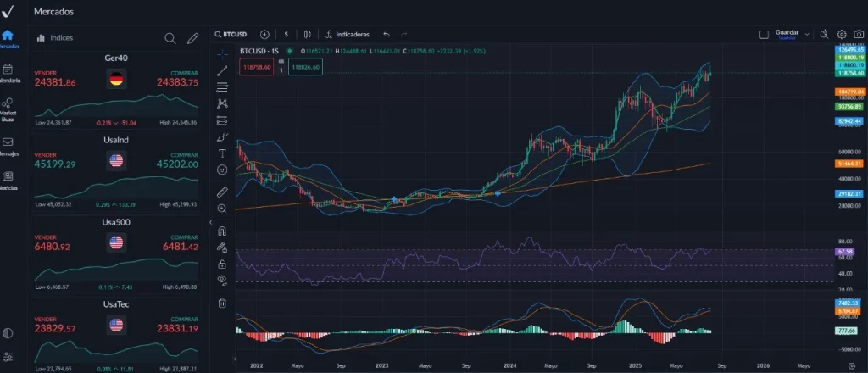Click Usa500 VENDER price 6480.92
The height and width of the screenshot is (373, 868).
tap(52, 247)
